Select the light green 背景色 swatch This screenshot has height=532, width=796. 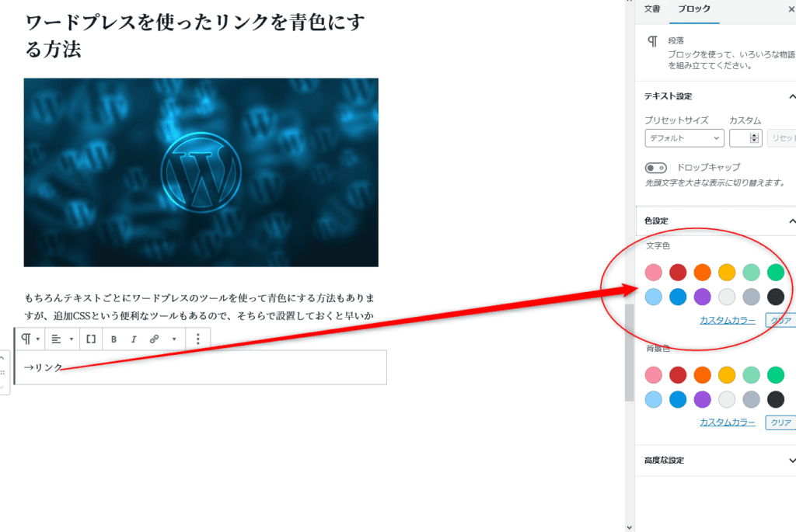point(751,375)
